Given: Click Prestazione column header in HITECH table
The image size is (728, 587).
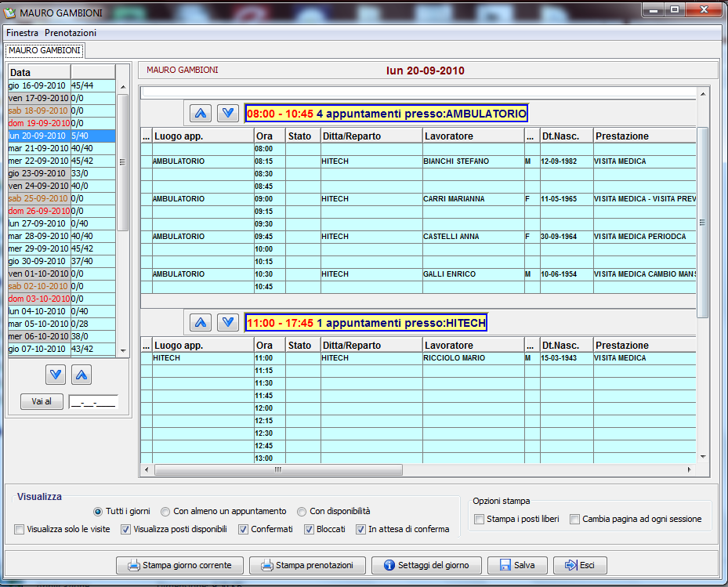Looking at the screenshot, I should pos(644,346).
